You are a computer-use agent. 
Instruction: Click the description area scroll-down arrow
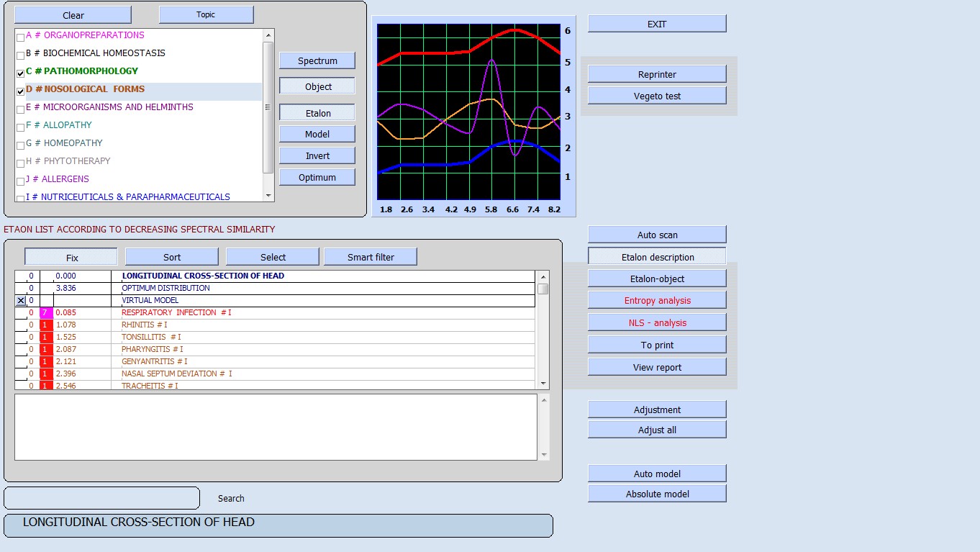tap(544, 454)
